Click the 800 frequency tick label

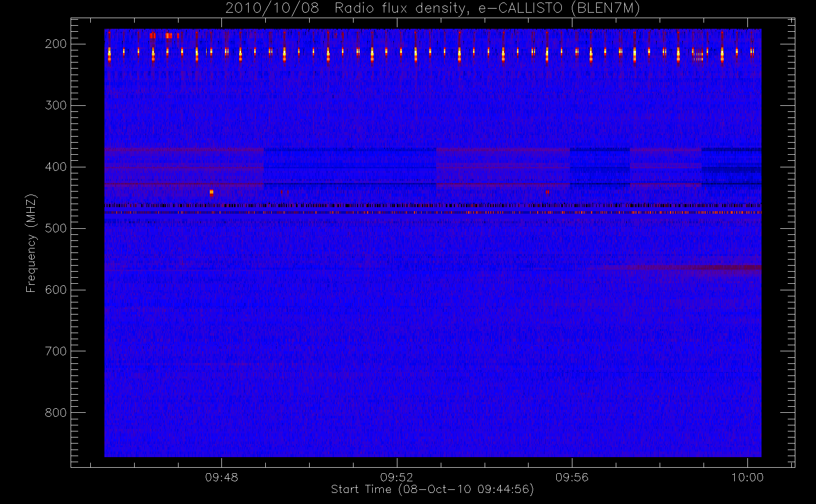pyautogui.click(x=55, y=413)
